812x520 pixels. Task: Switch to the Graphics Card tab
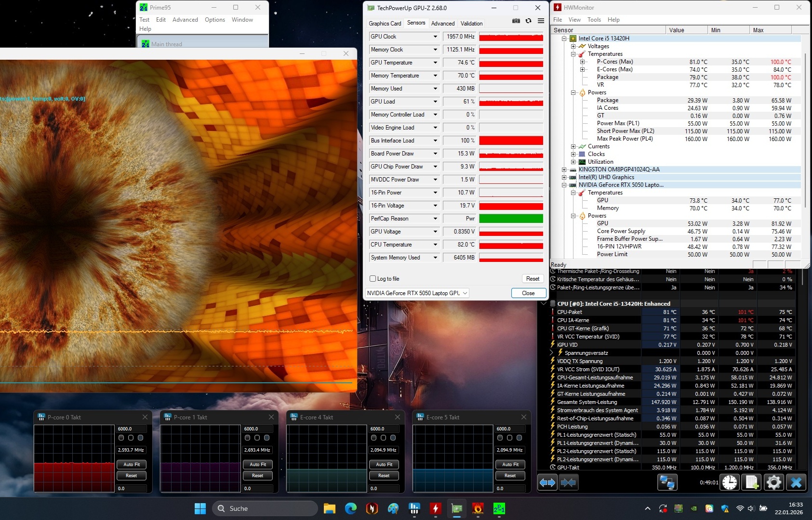click(x=385, y=24)
